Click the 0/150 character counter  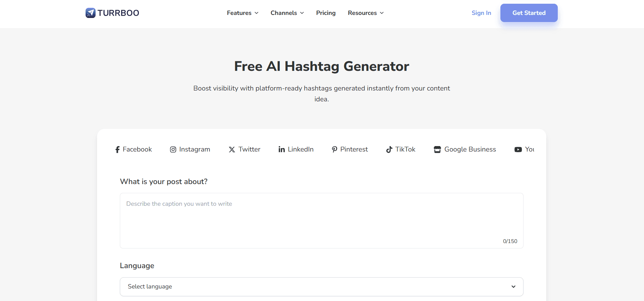point(510,241)
